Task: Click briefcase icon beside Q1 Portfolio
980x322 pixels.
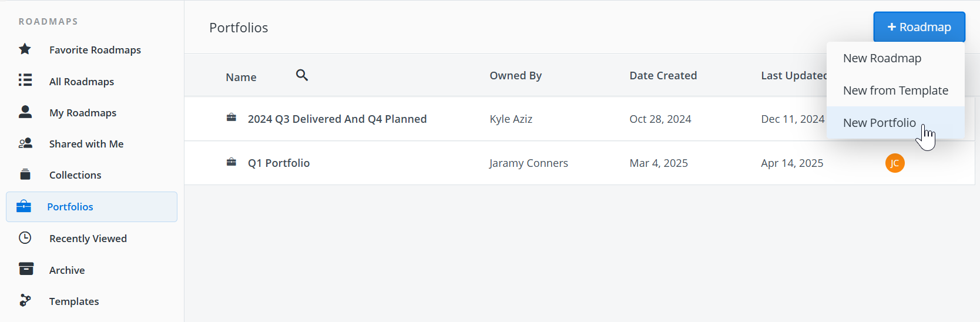Action: (231, 162)
